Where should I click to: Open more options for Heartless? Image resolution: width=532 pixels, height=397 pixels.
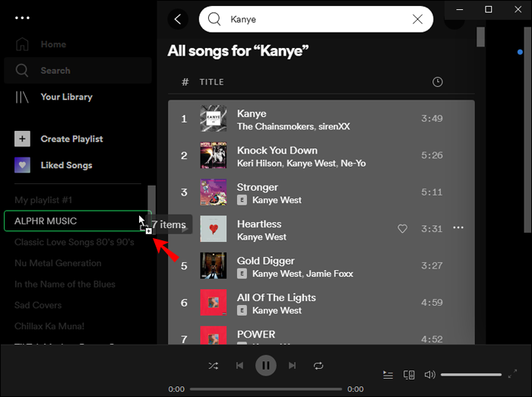click(x=458, y=227)
